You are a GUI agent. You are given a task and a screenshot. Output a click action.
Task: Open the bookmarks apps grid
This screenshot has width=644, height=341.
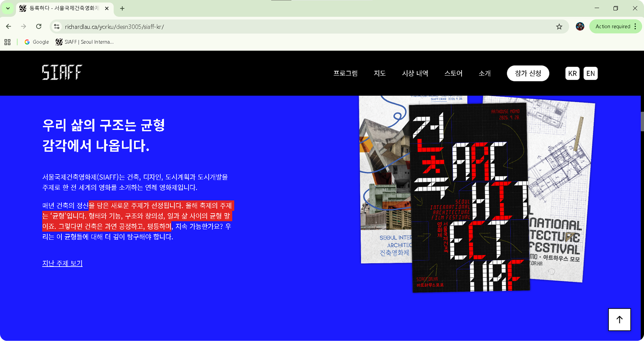[7, 42]
